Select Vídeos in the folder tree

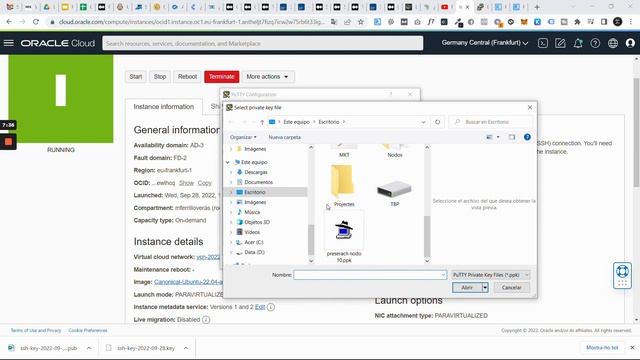point(252,232)
